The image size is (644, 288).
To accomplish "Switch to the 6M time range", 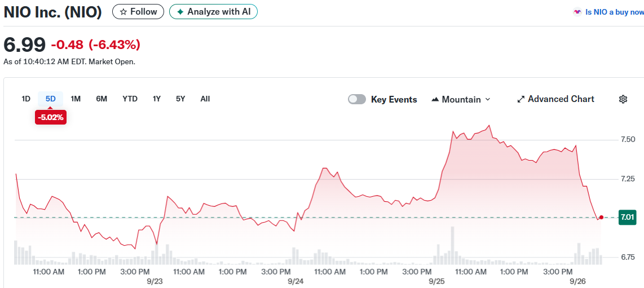I will [102, 99].
